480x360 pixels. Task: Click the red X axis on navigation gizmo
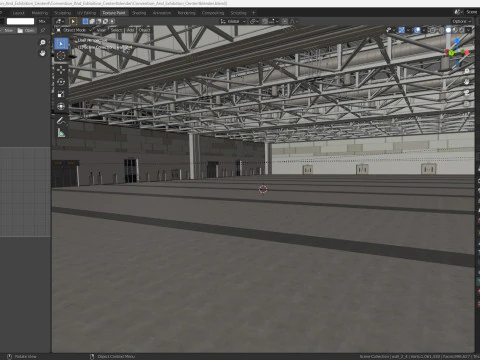467,52
